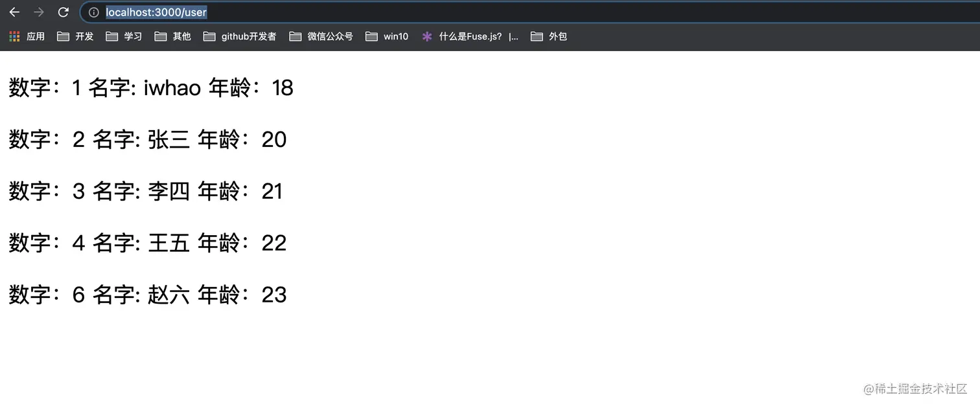980x408 pixels.
Task: Open the github开发者 bookmarks folder
Action: coord(240,36)
